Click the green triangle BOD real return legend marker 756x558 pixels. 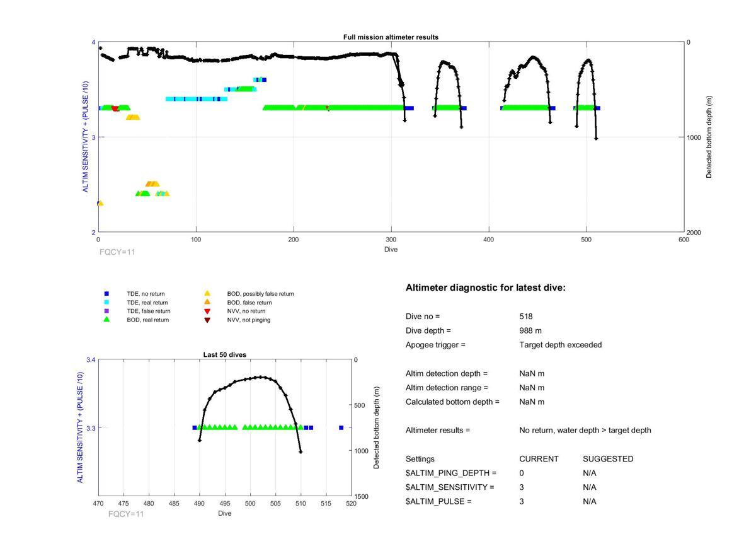106,320
